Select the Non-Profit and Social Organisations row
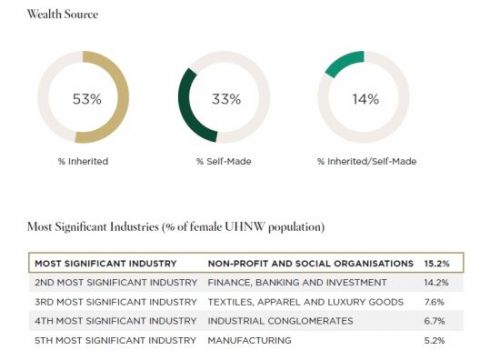This screenshot has width=500, height=360. pos(246,263)
